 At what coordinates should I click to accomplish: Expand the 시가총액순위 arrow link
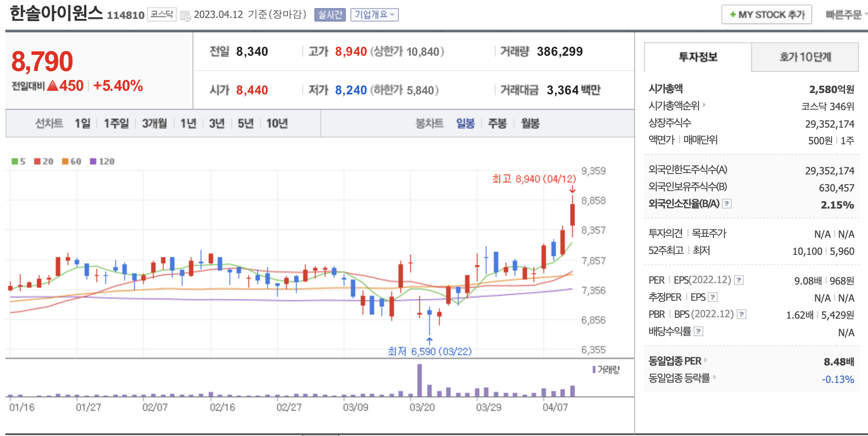[704, 105]
